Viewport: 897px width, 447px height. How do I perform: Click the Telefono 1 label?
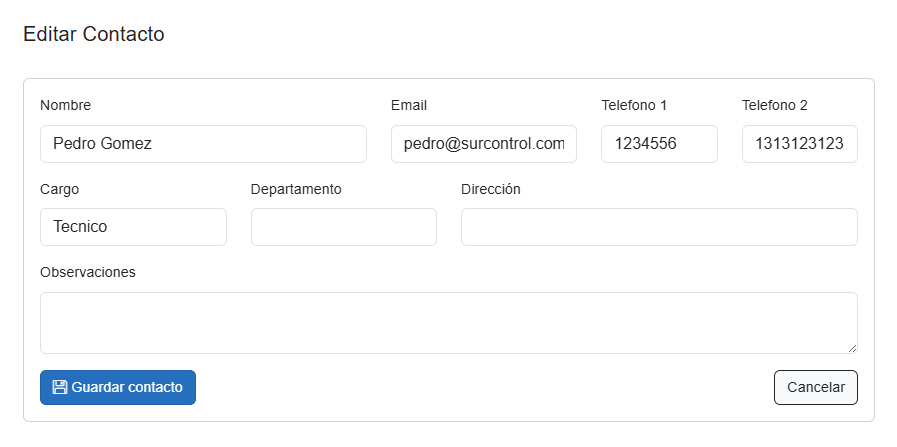(634, 105)
